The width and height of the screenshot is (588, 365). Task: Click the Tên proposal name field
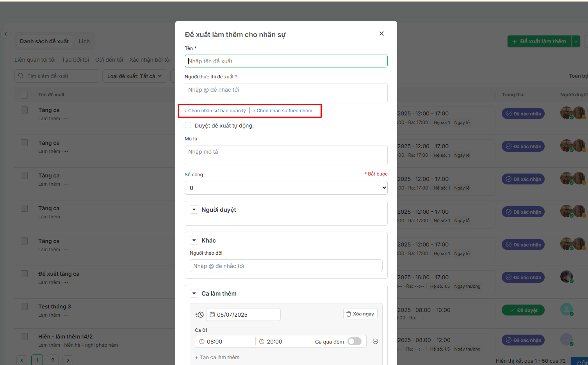[x=286, y=61]
